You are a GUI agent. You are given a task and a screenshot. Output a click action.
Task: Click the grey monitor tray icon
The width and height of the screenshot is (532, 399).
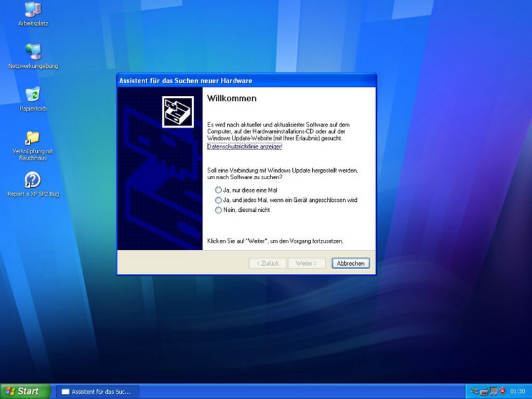(493, 391)
